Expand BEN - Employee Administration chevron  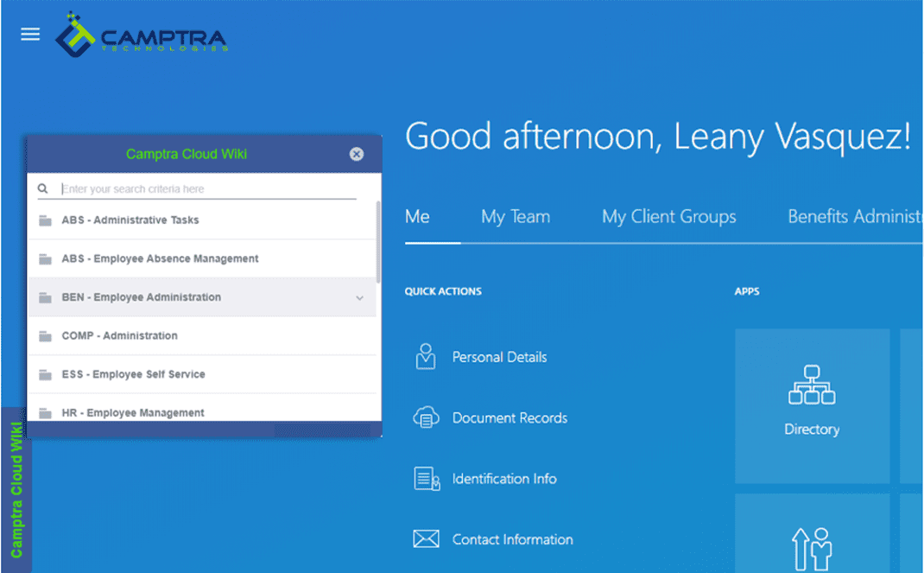[x=360, y=298]
